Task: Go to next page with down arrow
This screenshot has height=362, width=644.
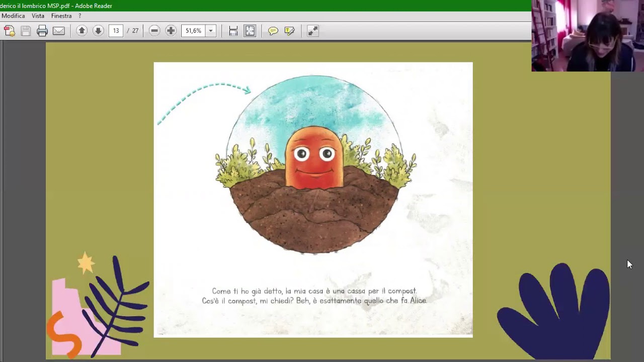Action: tap(98, 31)
